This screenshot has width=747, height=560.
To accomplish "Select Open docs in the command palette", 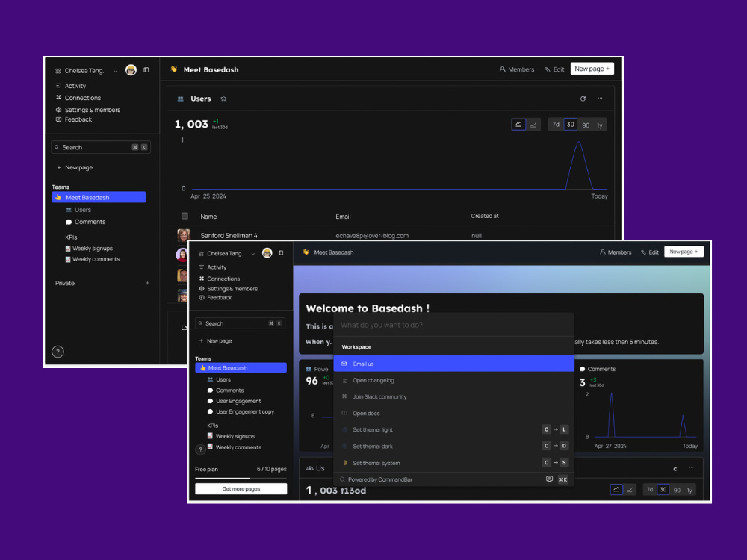I will point(454,414).
